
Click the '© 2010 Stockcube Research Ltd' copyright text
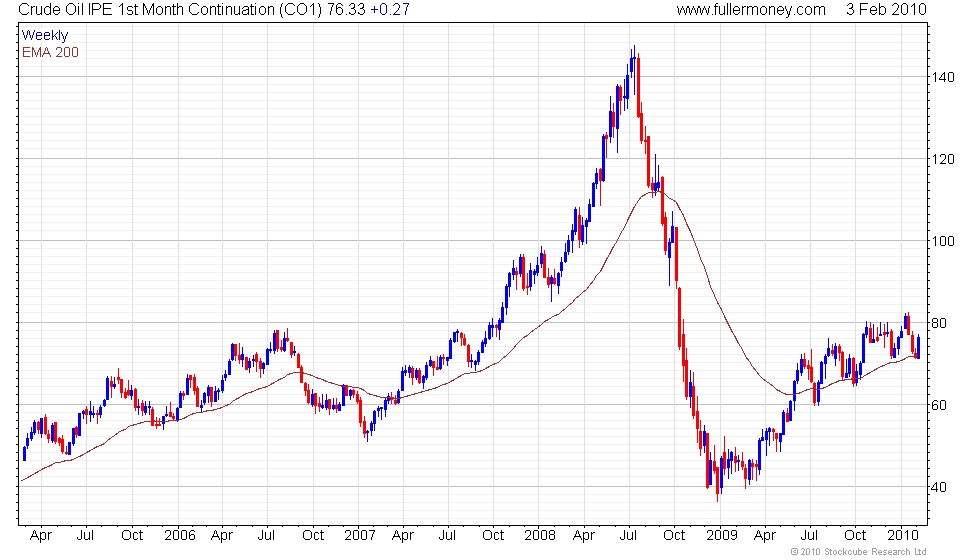pos(858,552)
